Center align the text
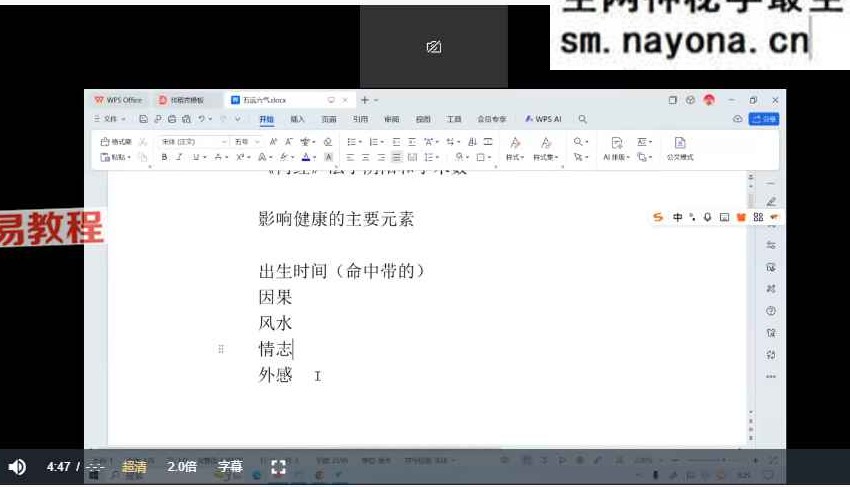The image size is (850, 487). click(x=365, y=157)
